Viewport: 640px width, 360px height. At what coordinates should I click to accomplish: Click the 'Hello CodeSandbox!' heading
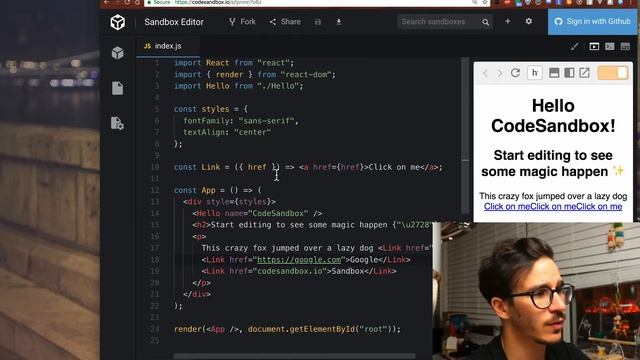(553, 116)
